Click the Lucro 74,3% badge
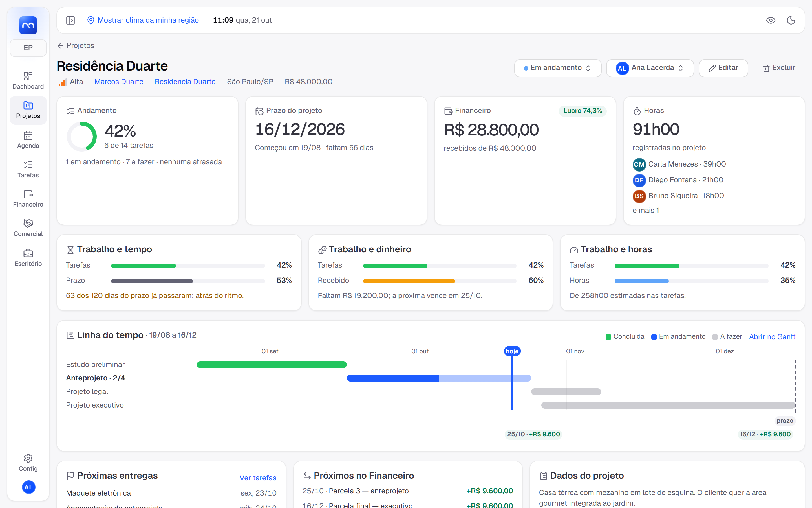Screen dimensions: 812x508 (582, 111)
